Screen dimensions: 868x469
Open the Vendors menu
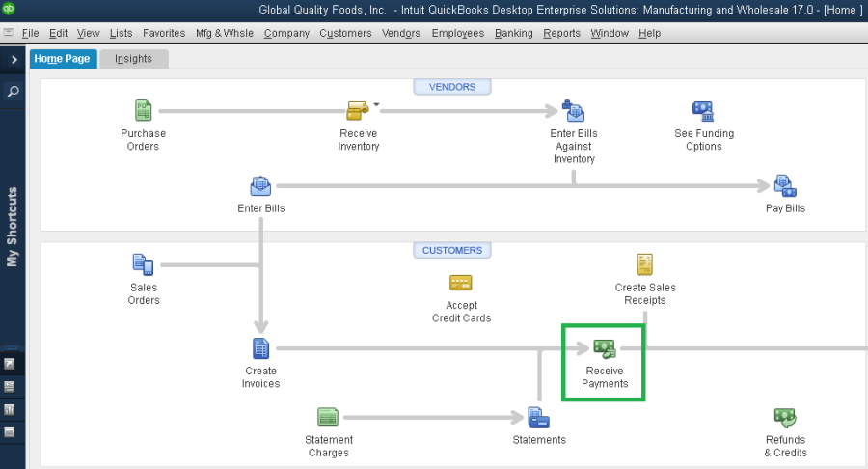[x=401, y=33]
